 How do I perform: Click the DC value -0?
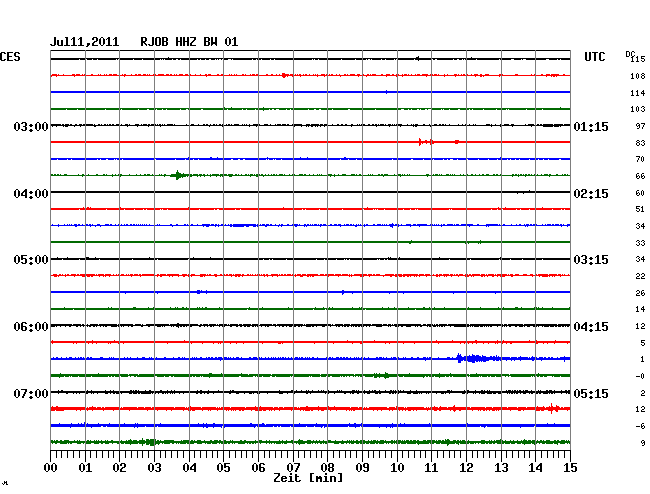tap(640, 376)
